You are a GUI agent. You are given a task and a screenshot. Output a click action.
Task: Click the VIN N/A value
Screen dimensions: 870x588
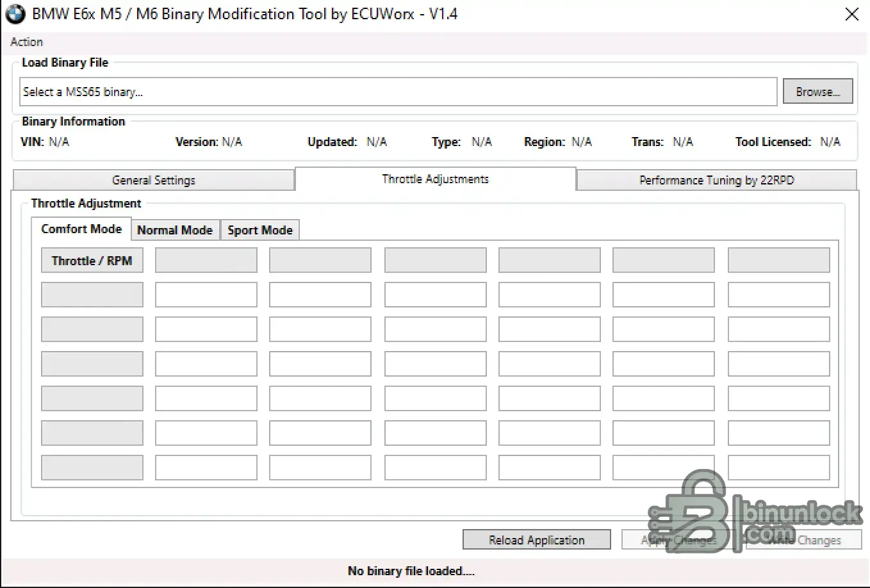click(x=59, y=142)
